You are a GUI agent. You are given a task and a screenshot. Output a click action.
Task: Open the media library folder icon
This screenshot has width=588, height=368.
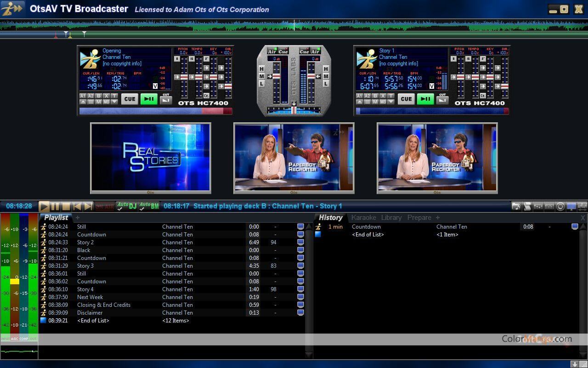(516, 207)
